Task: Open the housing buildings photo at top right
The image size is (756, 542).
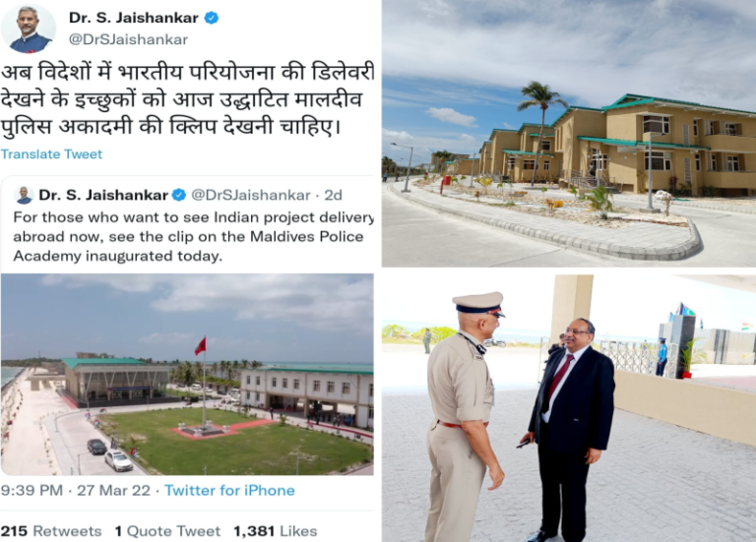Action: [569, 134]
